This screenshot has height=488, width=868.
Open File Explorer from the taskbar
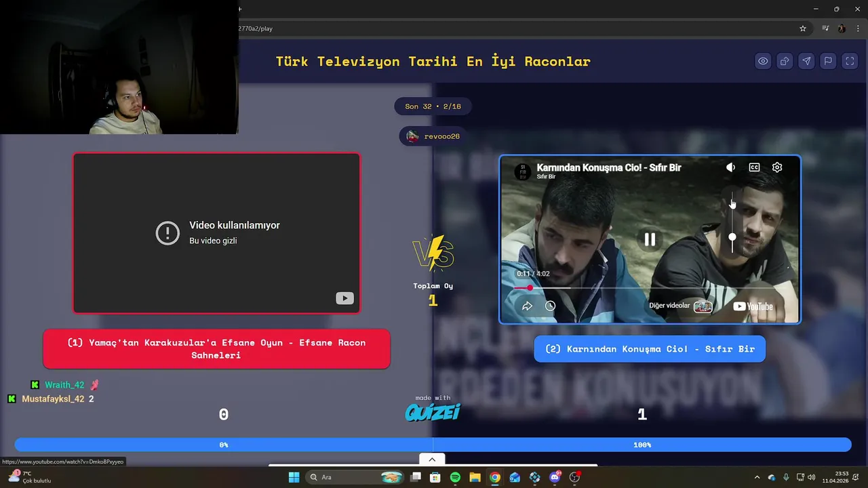[x=475, y=477]
